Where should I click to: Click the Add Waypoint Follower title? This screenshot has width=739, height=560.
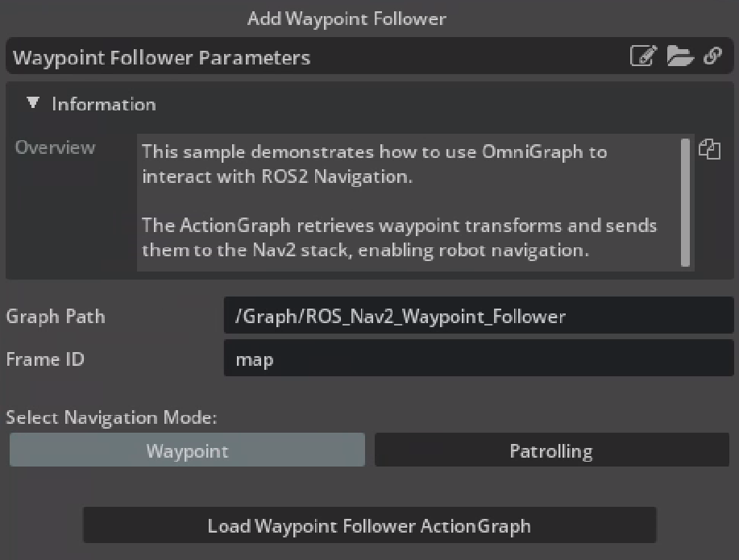point(347,18)
